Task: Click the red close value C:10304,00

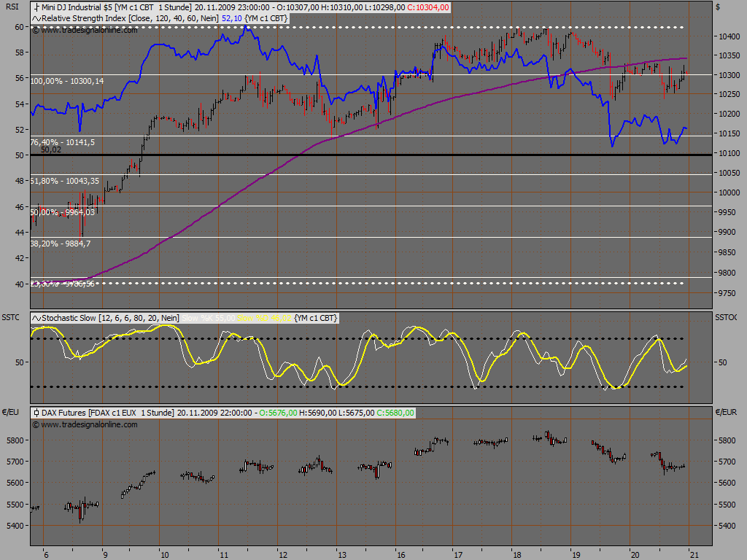Action: click(428, 7)
